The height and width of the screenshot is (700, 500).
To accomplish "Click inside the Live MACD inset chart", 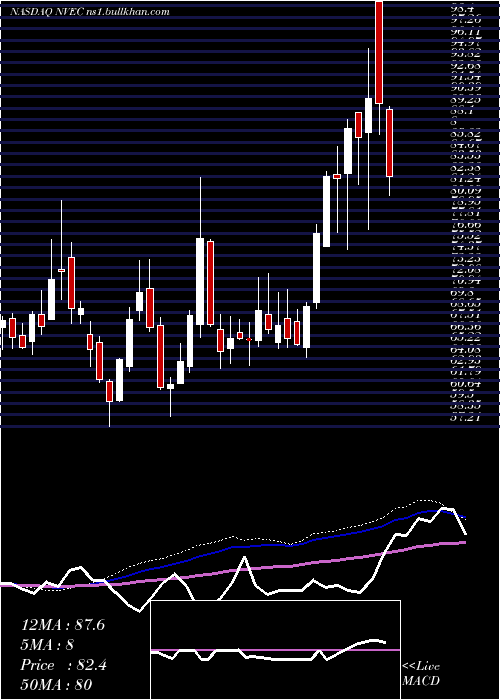I will pyautogui.click(x=275, y=650).
